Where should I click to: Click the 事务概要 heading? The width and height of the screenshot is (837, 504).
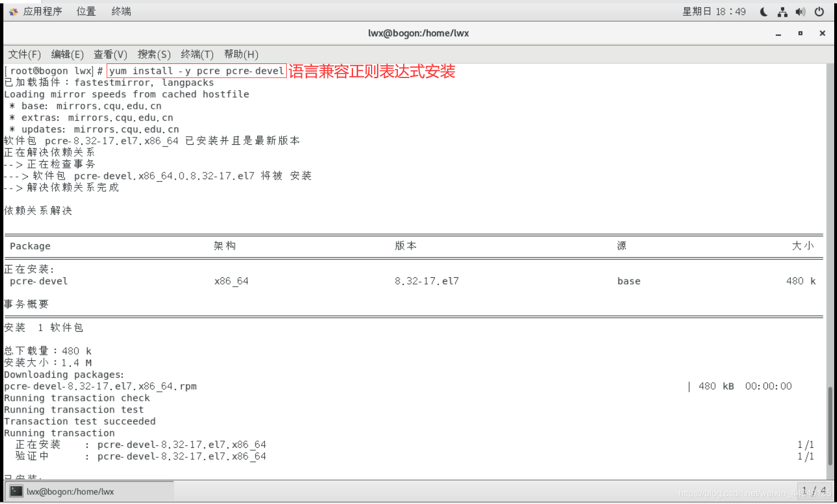[x=26, y=304]
